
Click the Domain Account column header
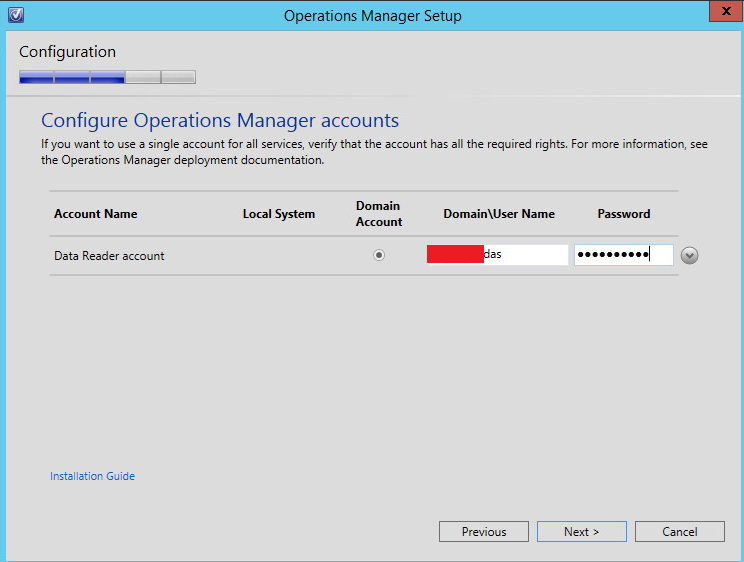point(379,214)
